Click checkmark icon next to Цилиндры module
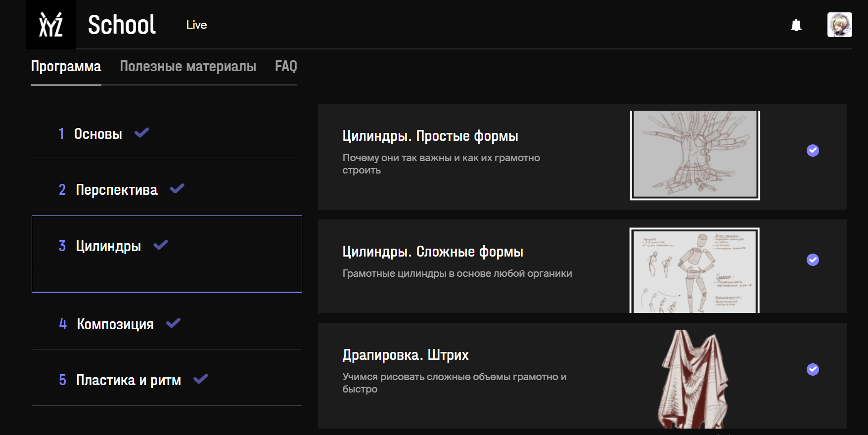868x435 pixels. 161,245
